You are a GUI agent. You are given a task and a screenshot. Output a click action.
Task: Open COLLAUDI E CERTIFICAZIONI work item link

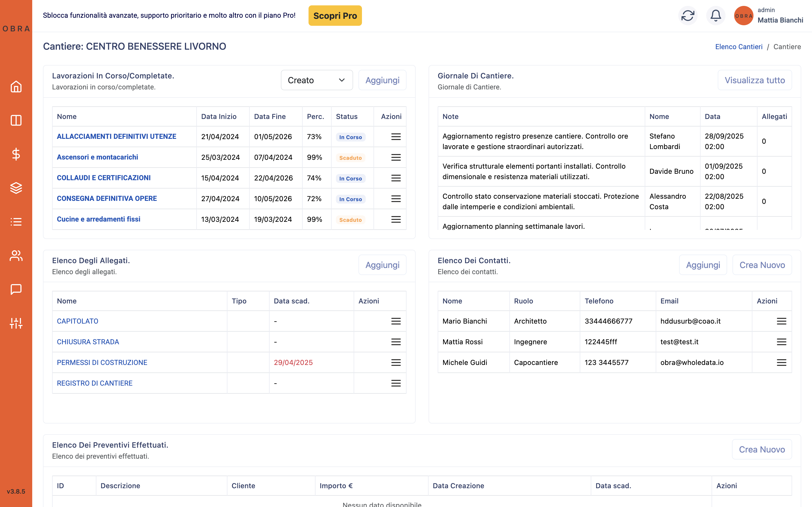point(104,178)
